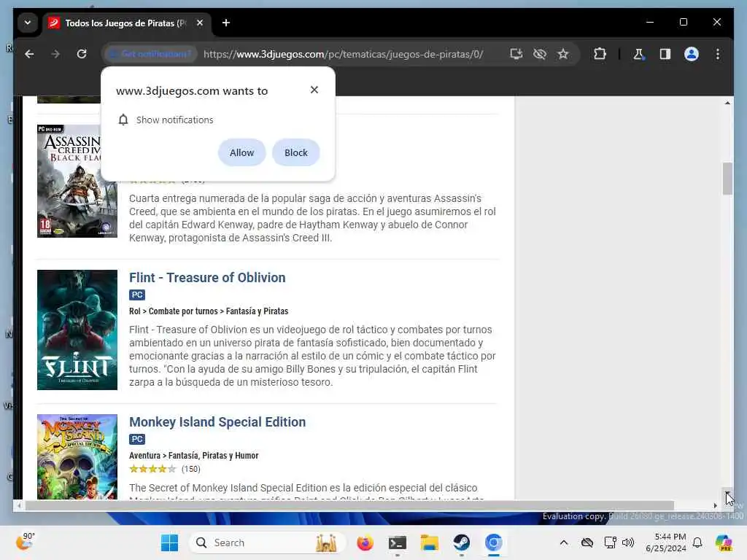Toggle the side panel icon

[665, 54]
